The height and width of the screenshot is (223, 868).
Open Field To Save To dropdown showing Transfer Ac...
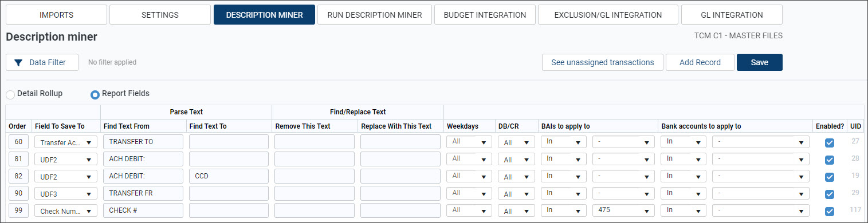pos(66,142)
